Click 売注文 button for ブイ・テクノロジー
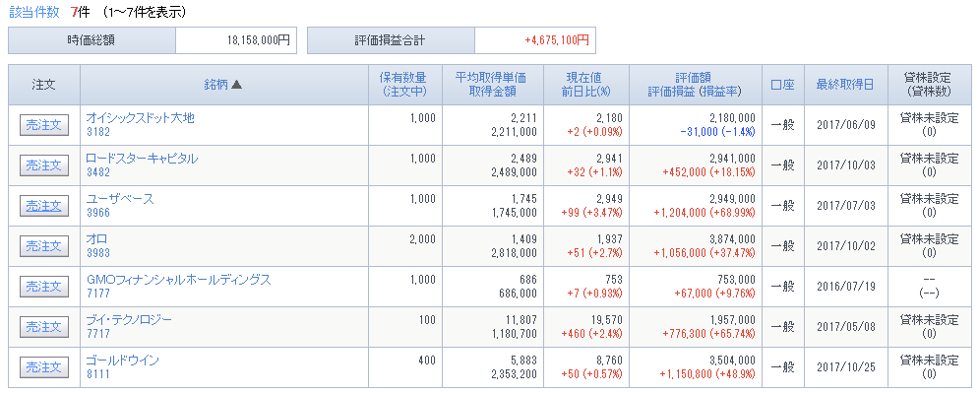This screenshot has height=394, width=980. [x=43, y=327]
